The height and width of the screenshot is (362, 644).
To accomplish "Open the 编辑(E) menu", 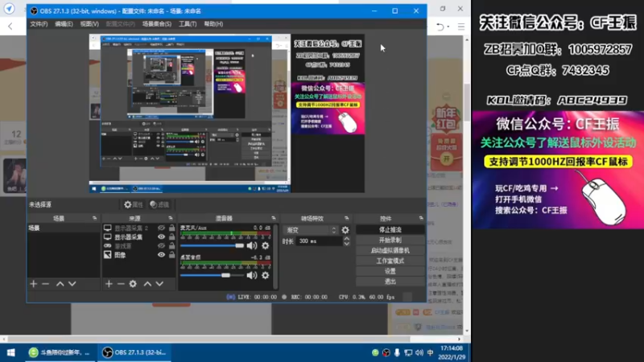I will [x=64, y=24].
